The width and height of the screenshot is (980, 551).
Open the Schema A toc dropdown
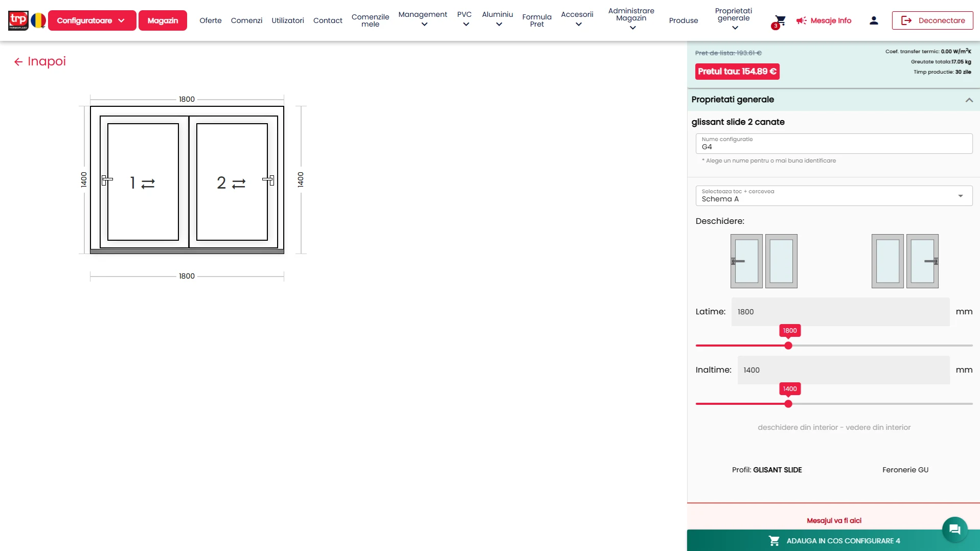pyautogui.click(x=834, y=196)
